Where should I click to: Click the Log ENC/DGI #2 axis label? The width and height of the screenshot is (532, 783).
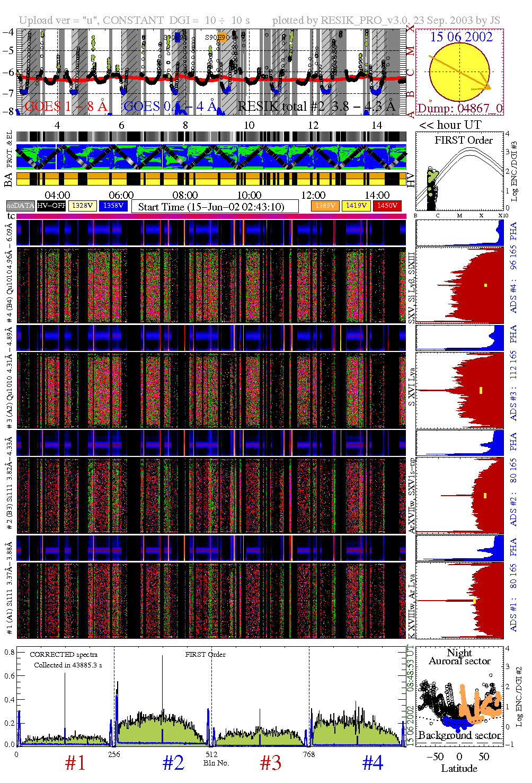pos(519,696)
